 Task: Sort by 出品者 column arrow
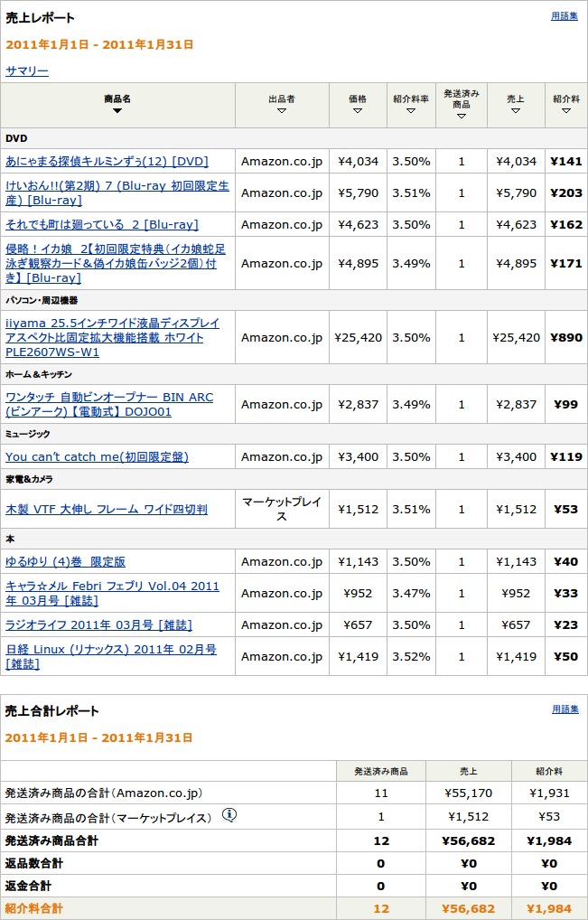282,111
